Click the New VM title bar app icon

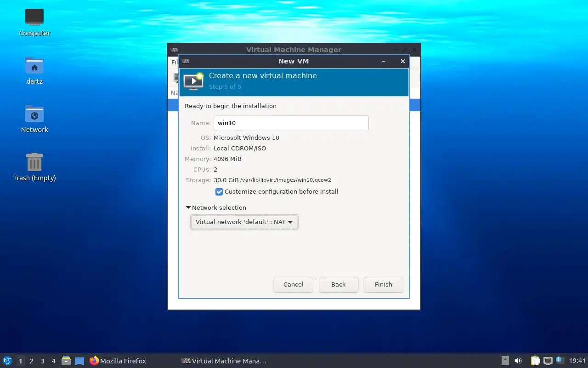click(x=186, y=61)
